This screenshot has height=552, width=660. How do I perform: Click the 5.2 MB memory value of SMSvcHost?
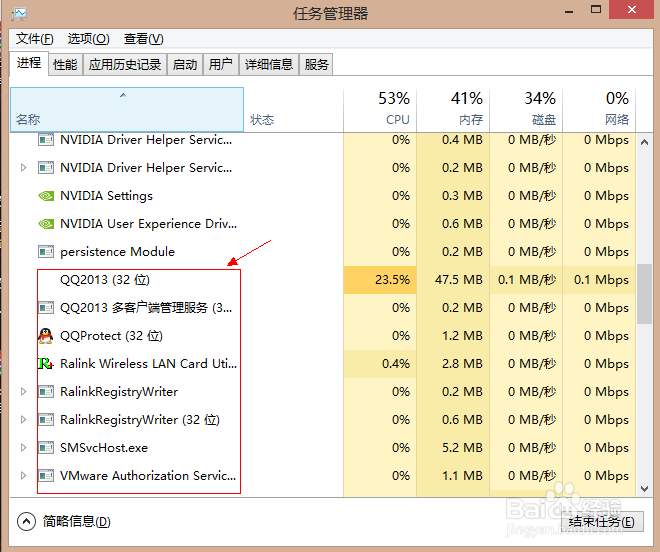tap(462, 448)
